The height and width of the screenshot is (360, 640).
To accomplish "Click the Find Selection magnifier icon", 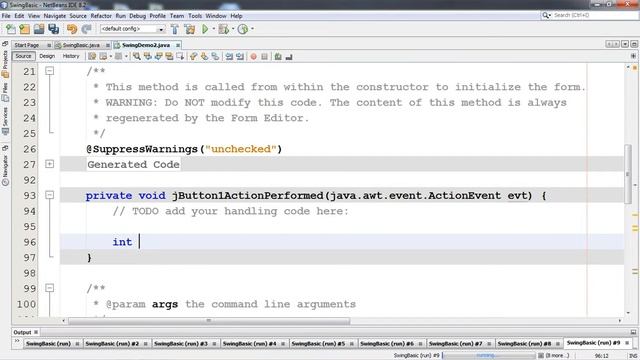I will click(x=137, y=57).
